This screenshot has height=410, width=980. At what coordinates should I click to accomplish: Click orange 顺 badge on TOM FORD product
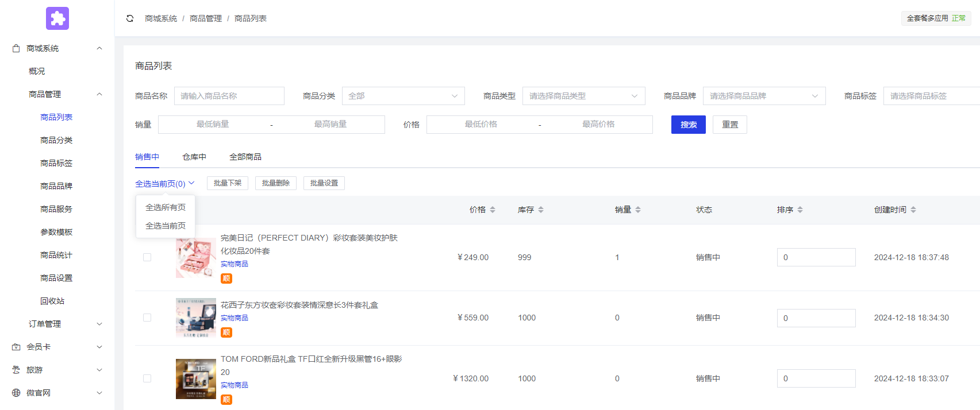(226, 400)
